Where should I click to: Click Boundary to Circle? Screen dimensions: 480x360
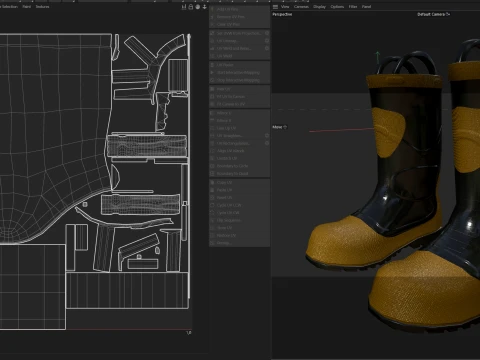[239, 166]
